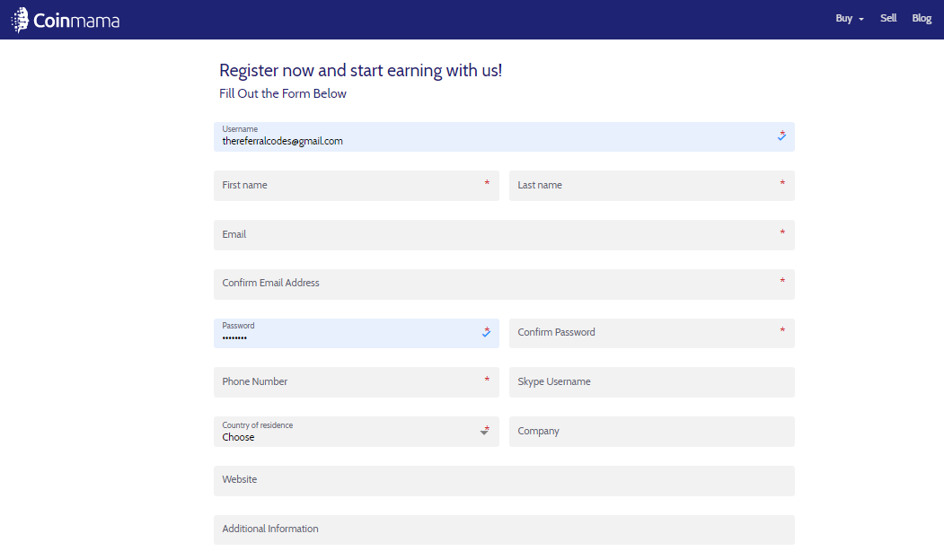Viewport: 944px width, 560px height.
Task: Open the Buy dropdown menu
Action: coord(849,19)
